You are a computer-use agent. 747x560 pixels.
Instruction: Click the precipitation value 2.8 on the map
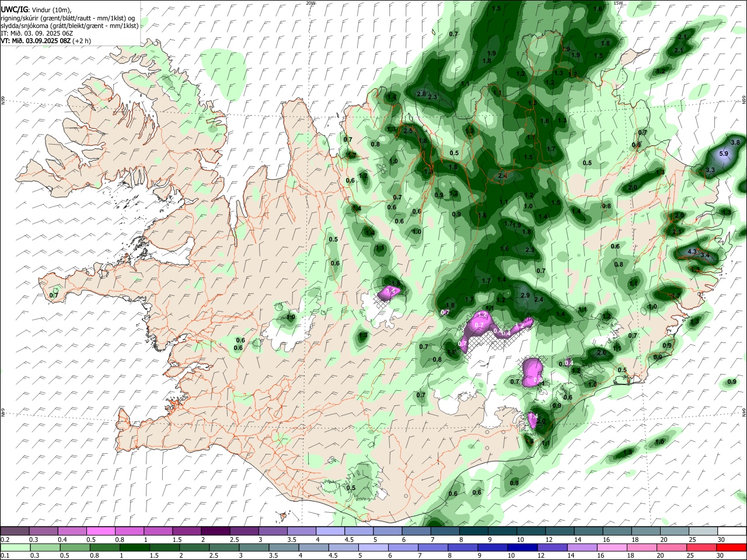coord(421,94)
